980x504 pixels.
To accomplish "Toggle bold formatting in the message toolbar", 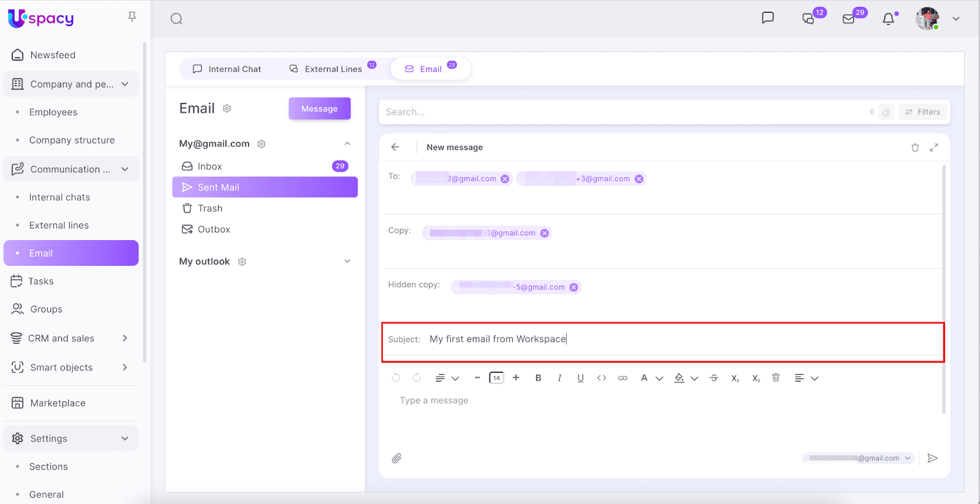I will (x=538, y=378).
